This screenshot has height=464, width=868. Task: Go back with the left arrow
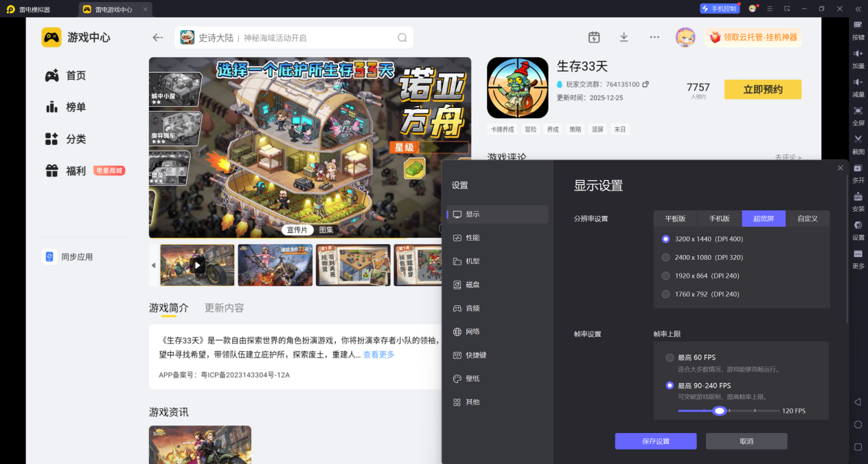pyautogui.click(x=158, y=38)
